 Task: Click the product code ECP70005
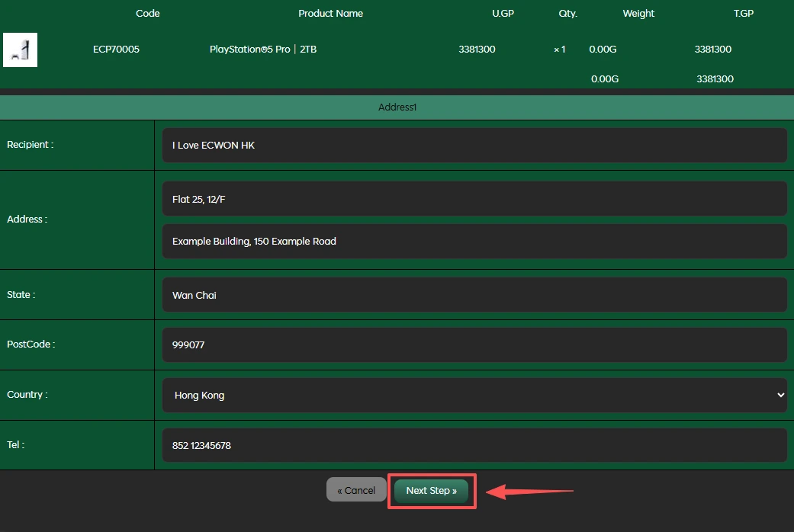coord(116,50)
